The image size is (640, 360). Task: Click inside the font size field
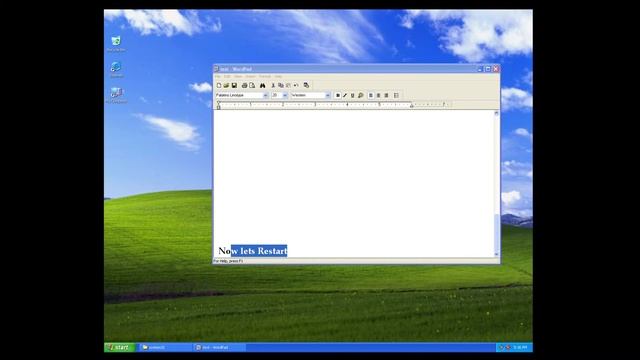tap(276, 95)
